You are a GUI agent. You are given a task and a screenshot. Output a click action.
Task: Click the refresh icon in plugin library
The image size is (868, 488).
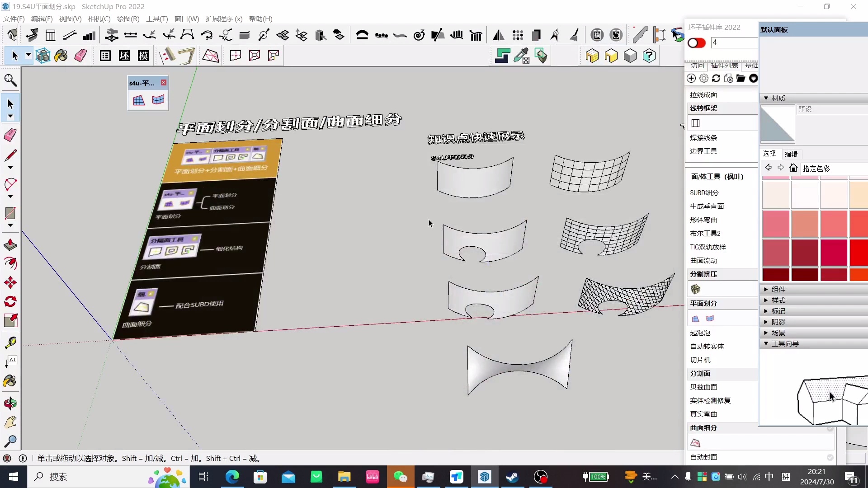[716, 79]
